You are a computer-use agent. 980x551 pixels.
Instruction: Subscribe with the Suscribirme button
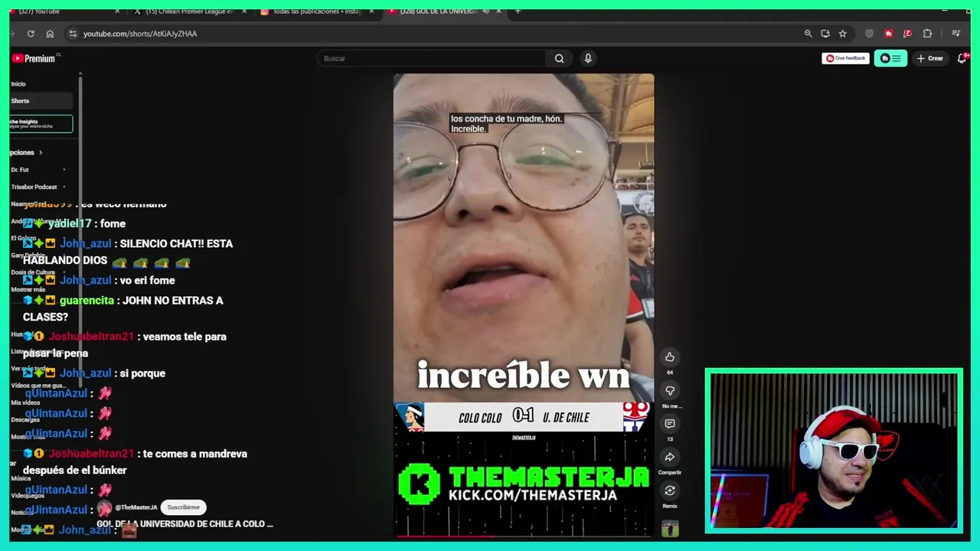[183, 507]
